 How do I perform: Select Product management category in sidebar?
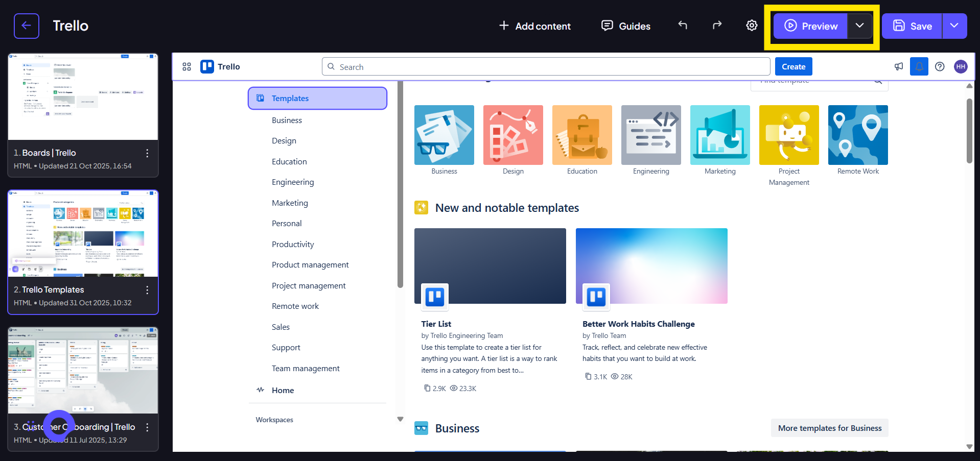pyautogui.click(x=310, y=265)
